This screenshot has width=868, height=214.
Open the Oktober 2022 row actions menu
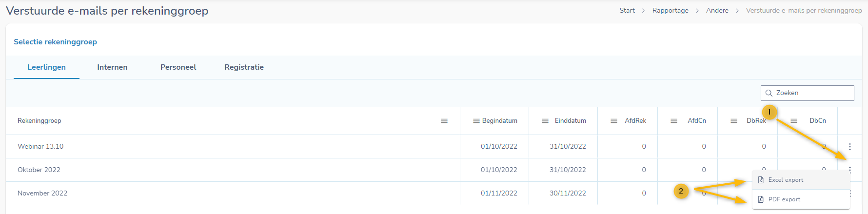pyautogui.click(x=850, y=170)
